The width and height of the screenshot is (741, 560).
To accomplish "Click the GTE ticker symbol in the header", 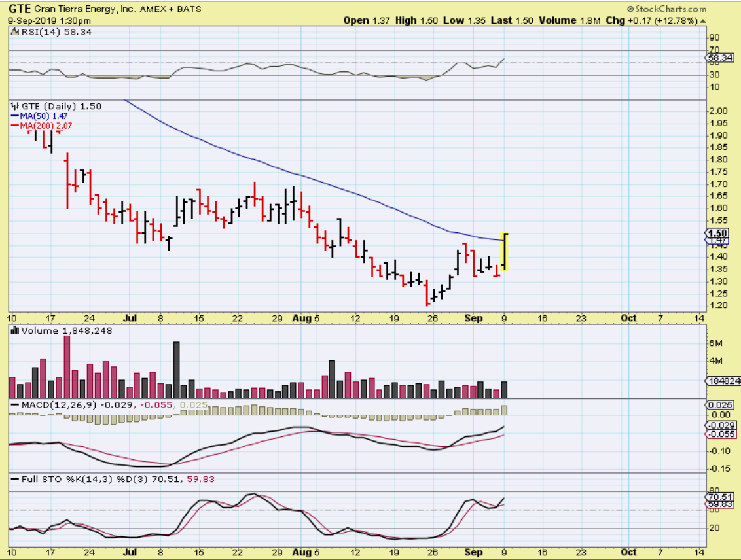I will (x=20, y=9).
